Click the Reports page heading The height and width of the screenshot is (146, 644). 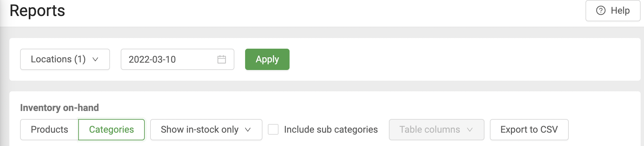(x=37, y=11)
